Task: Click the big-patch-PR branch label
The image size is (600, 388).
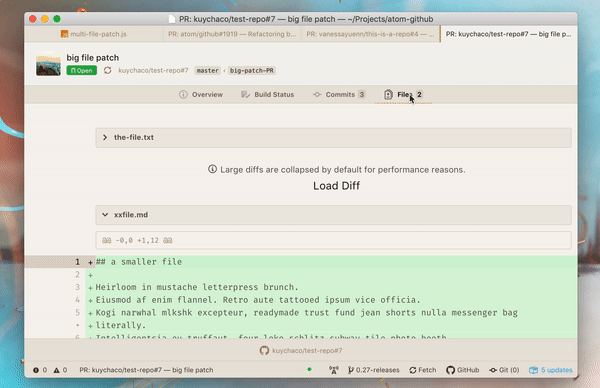Action: [252, 70]
